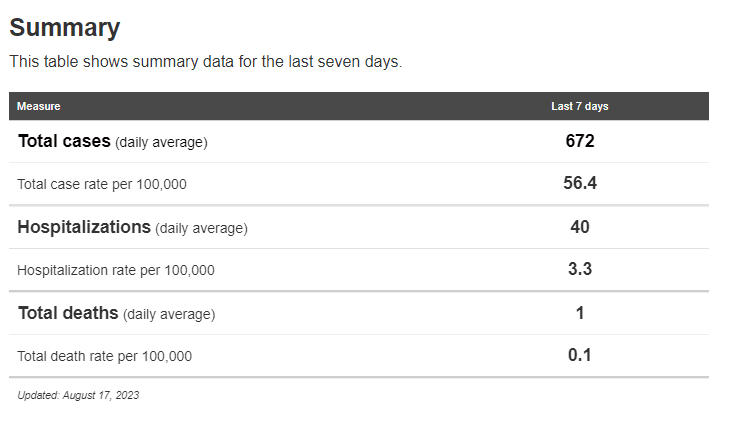The width and height of the screenshot is (731, 431).
Task: Select the 0.1 death rate value
Action: 580,355
